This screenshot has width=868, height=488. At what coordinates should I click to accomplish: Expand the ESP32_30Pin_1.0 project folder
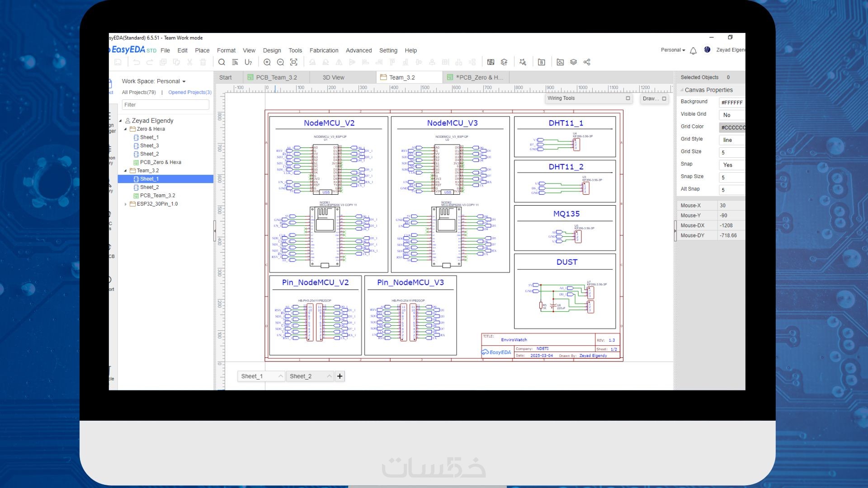(x=126, y=204)
